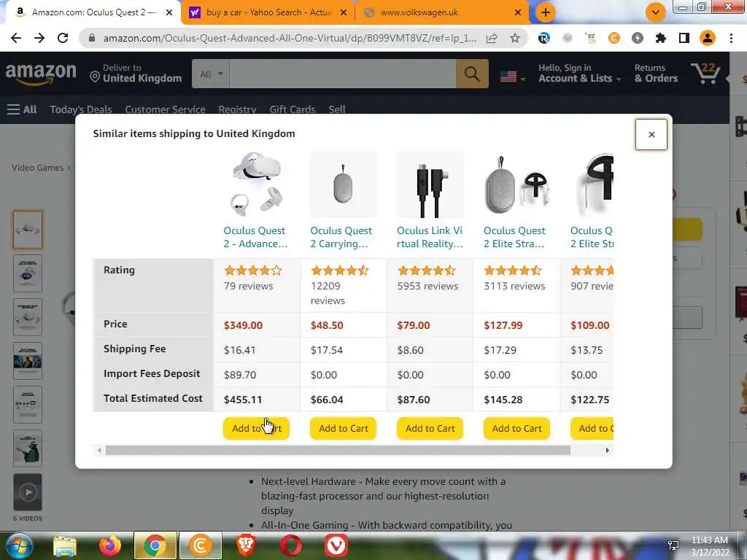This screenshot has height=560, width=747.
Task: Click Chrome icon in taskbar
Action: tap(155, 545)
